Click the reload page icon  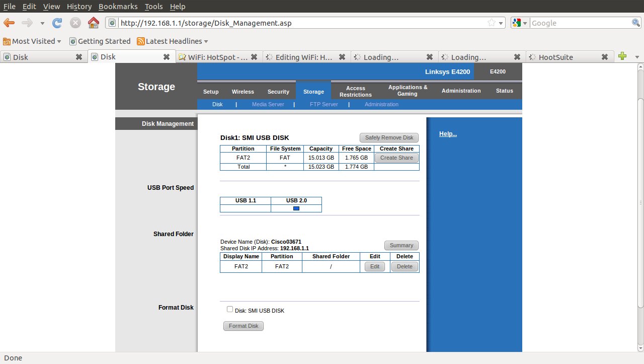tap(57, 23)
